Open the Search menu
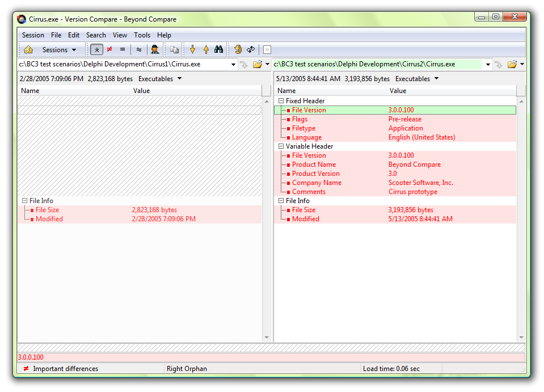The height and width of the screenshot is (392, 544). coord(96,35)
